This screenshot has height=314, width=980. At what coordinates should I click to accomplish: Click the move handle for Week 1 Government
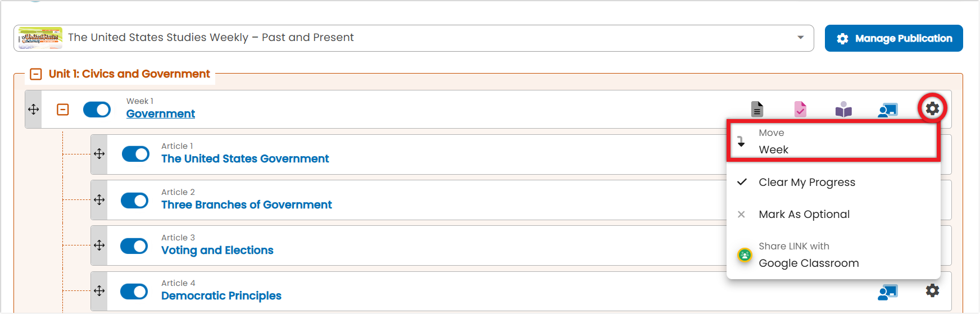pyautogui.click(x=33, y=109)
